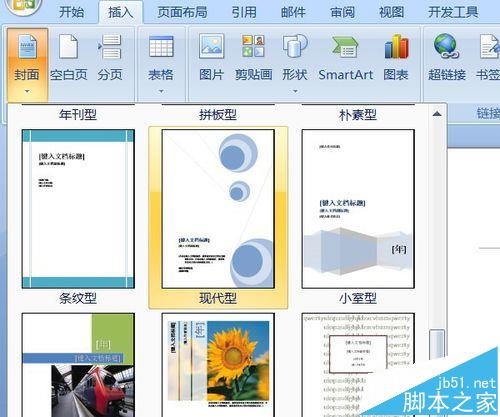Viewport: 500px width, 417px height.
Task: Select the 条纹型 cover thumbnail
Action: [78, 209]
